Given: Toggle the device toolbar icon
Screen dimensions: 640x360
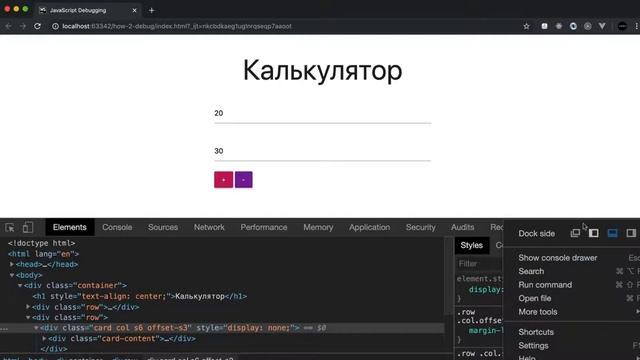Looking at the screenshot, I should (27, 227).
